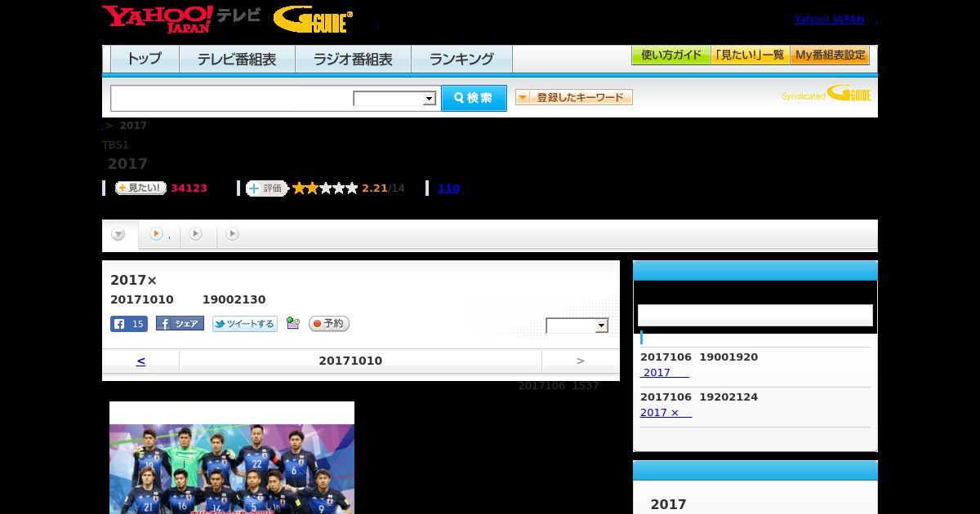The width and height of the screenshot is (980, 514).
Task: Click the soccer team photo thumbnail
Action: (x=232, y=458)
